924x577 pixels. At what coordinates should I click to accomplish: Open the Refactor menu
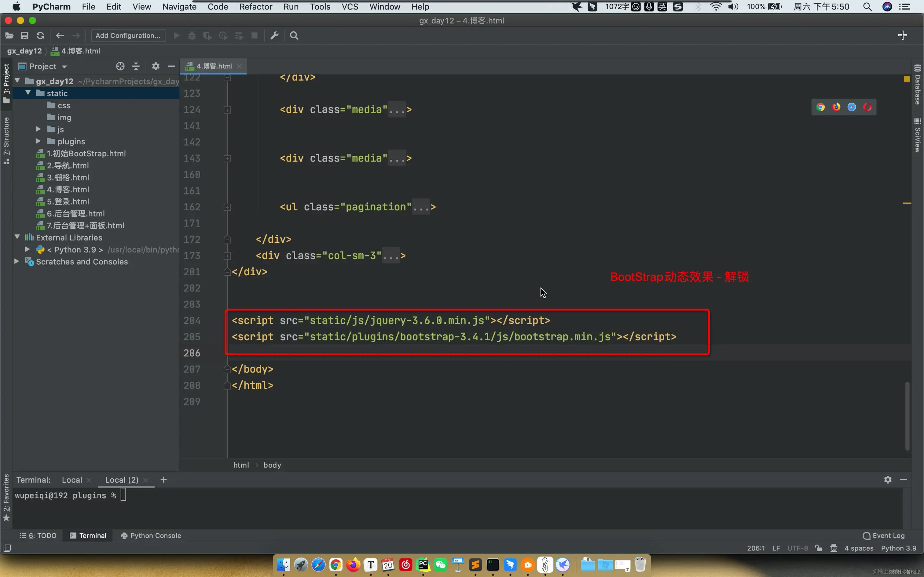255,6
